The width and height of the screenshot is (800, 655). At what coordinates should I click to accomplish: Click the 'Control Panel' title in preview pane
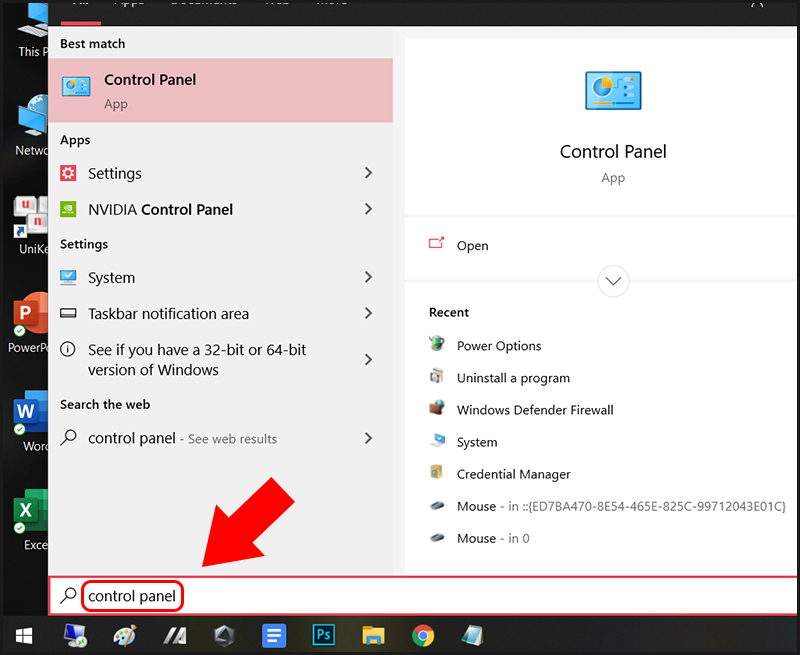613,152
